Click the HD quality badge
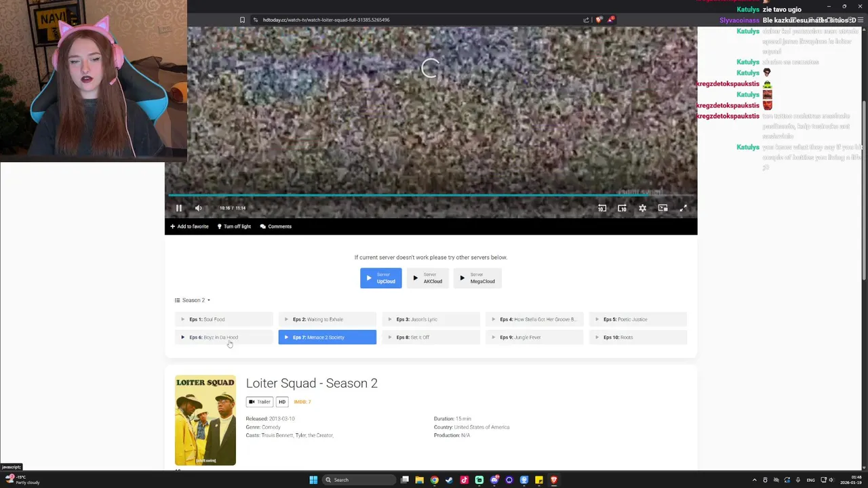The image size is (868, 488). click(x=282, y=402)
